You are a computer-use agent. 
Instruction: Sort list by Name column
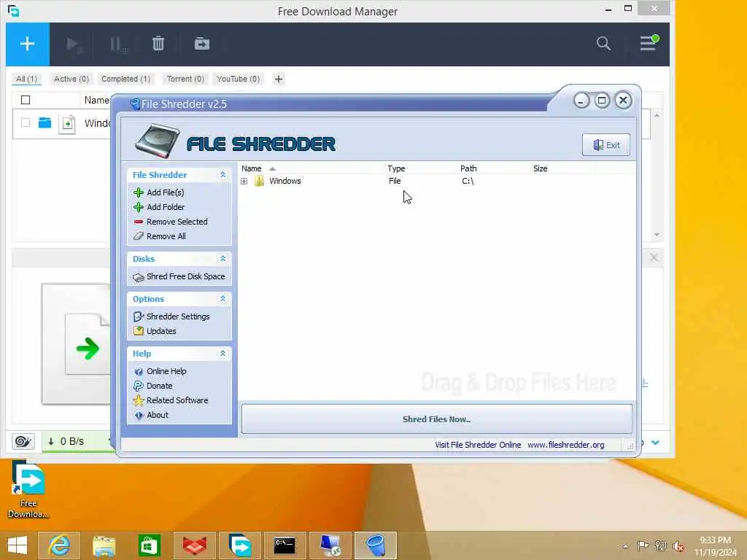click(252, 168)
